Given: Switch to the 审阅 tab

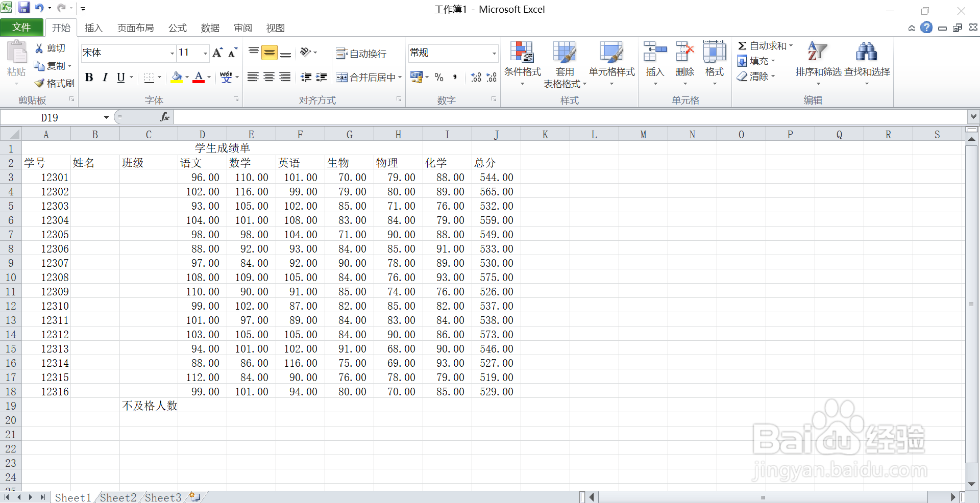Looking at the screenshot, I should pyautogui.click(x=243, y=28).
